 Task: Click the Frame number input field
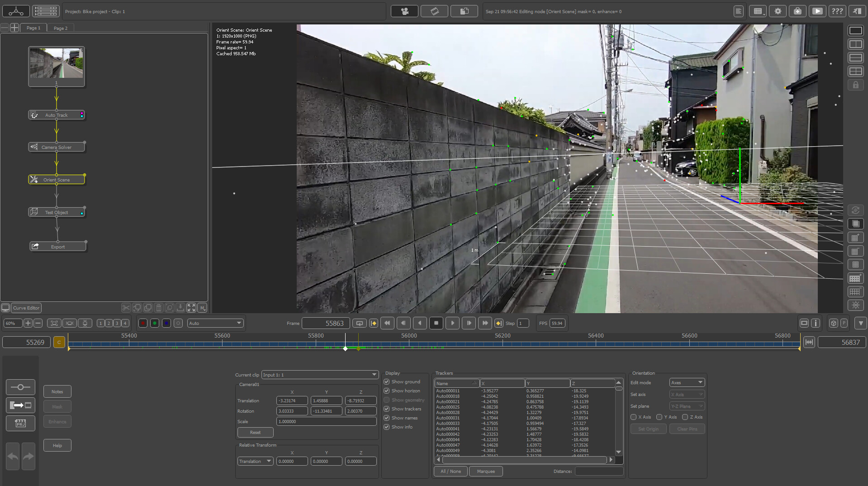[326, 323]
